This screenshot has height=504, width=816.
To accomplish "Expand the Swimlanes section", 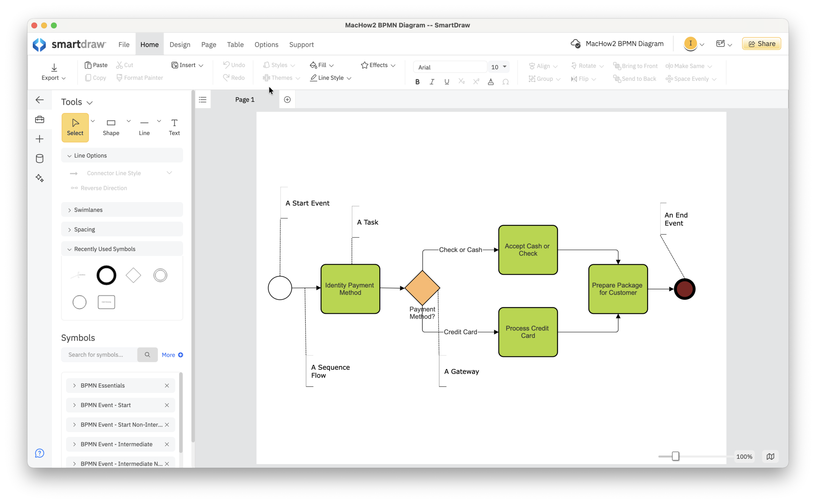I will click(x=122, y=210).
